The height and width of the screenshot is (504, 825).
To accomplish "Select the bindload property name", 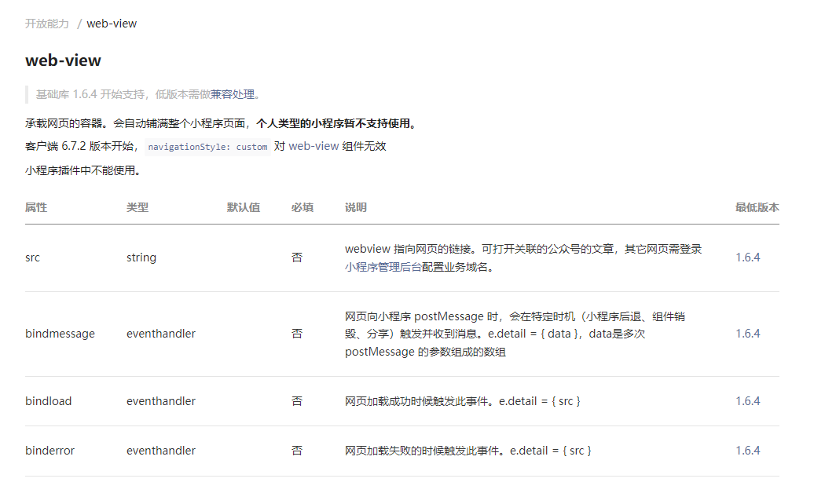I will coord(49,401).
